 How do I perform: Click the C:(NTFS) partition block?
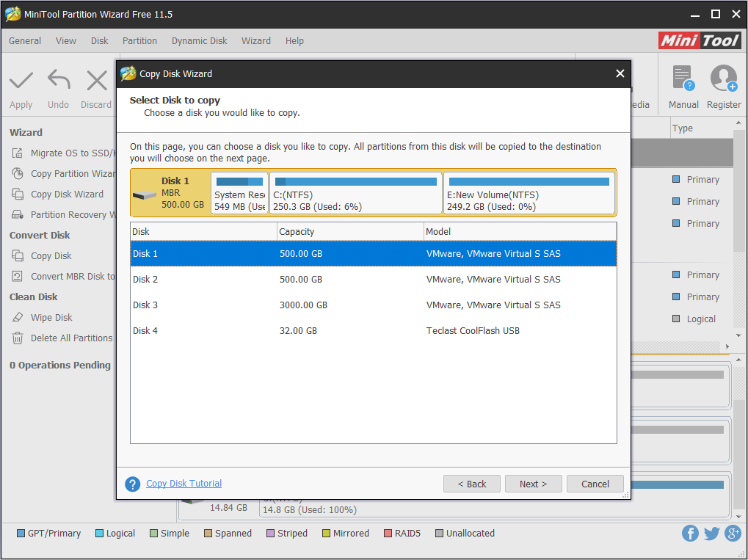click(x=356, y=193)
